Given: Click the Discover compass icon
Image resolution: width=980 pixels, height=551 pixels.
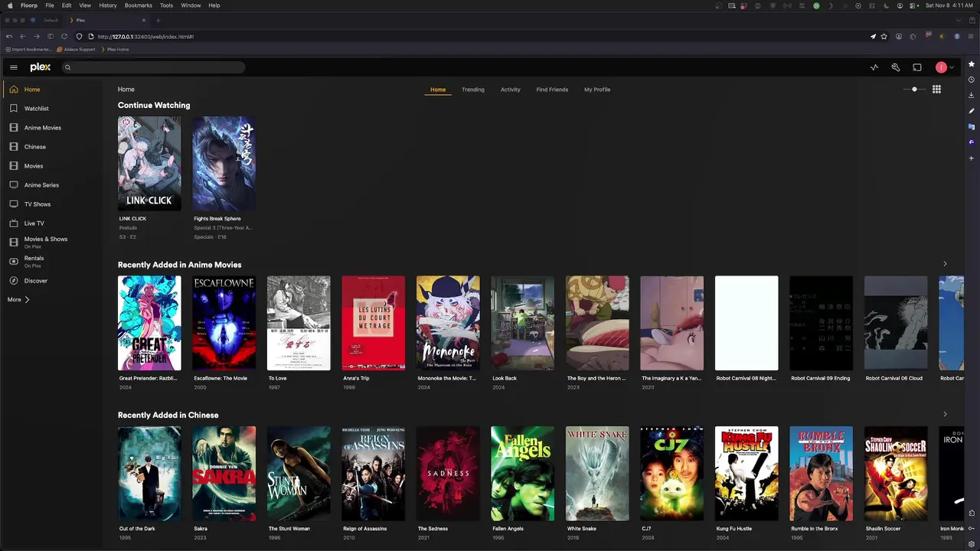Looking at the screenshot, I should (x=14, y=281).
